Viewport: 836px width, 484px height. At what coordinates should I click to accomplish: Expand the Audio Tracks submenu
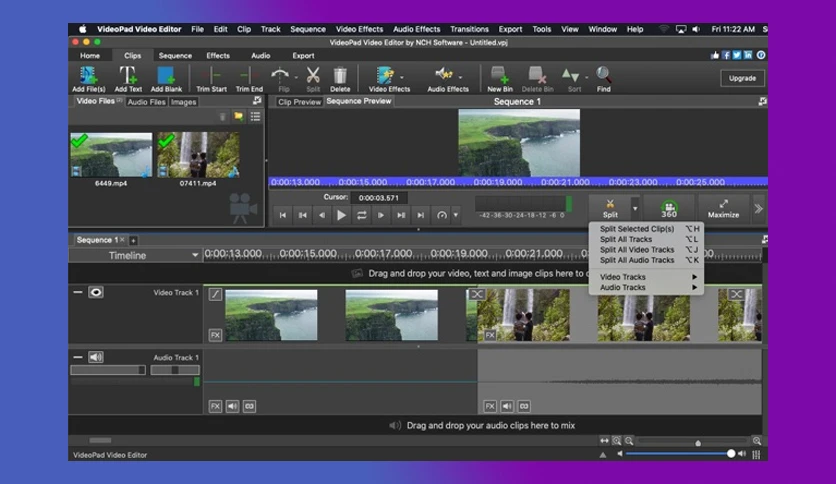(648, 287)
